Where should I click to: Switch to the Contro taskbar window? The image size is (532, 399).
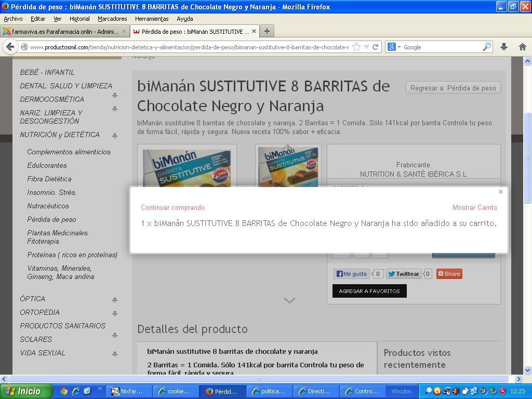click(362, 391)
